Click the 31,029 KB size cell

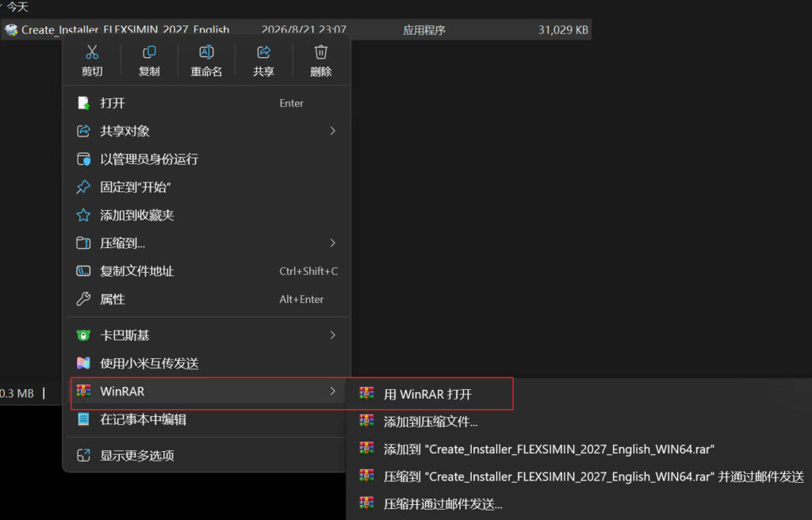click(563, 30)
